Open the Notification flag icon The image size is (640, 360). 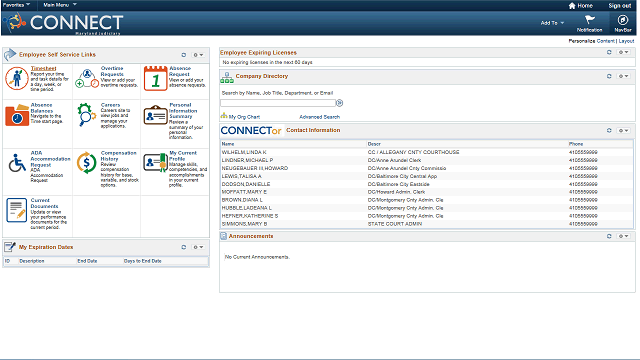[x=589, y=20]
